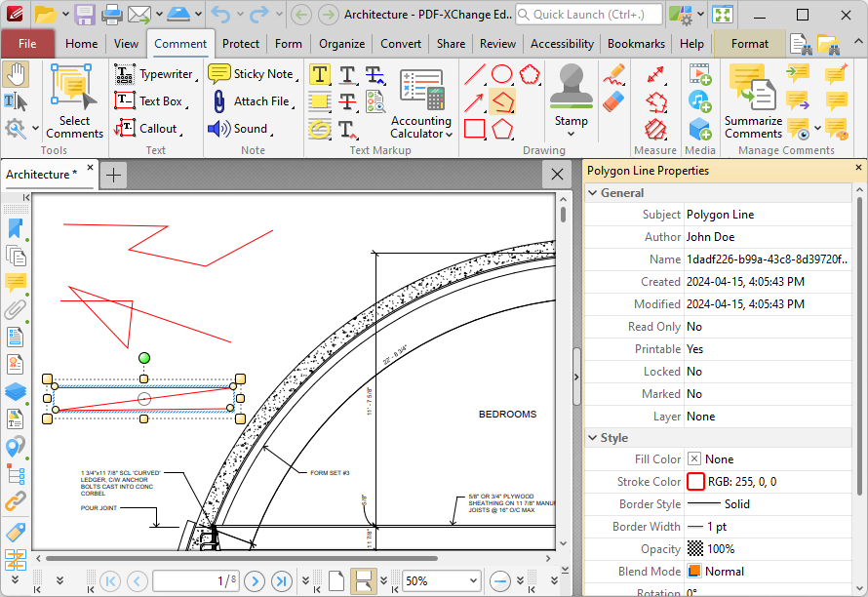Expand the collapsed properties pane side arrow
The image size is (868, 597).
click(576, 377)
